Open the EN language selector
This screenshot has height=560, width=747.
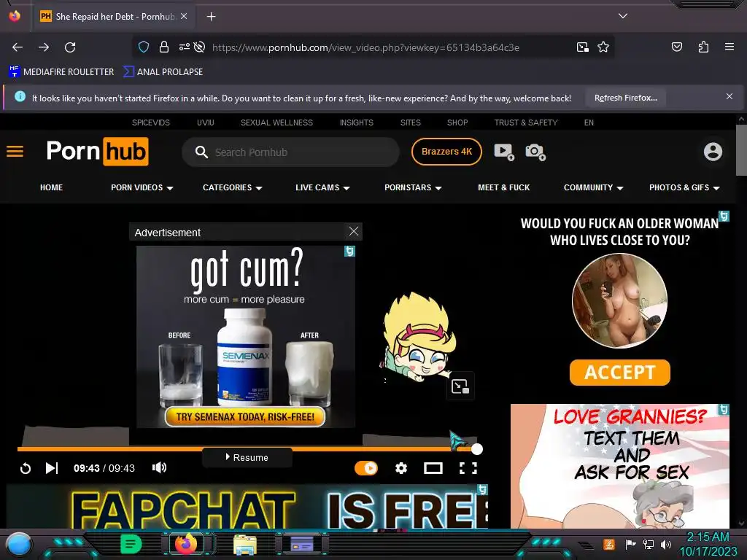(x=589, y=122)
